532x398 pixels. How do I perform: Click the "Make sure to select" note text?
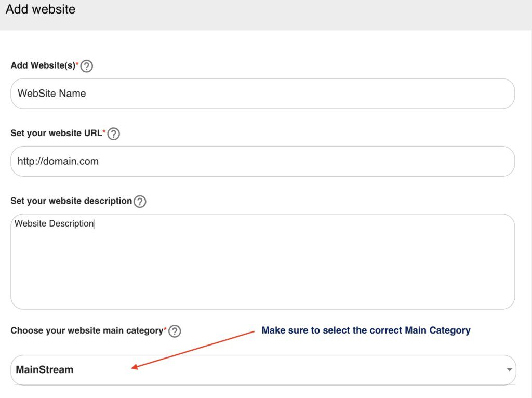[x=366, y=330]
